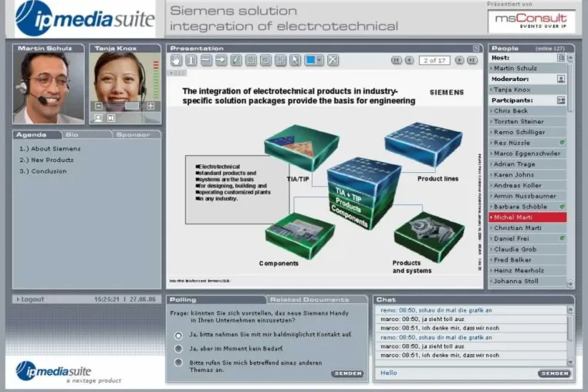
Task: Click the msConsult sponsor logo
Action: tap(532, 22)
